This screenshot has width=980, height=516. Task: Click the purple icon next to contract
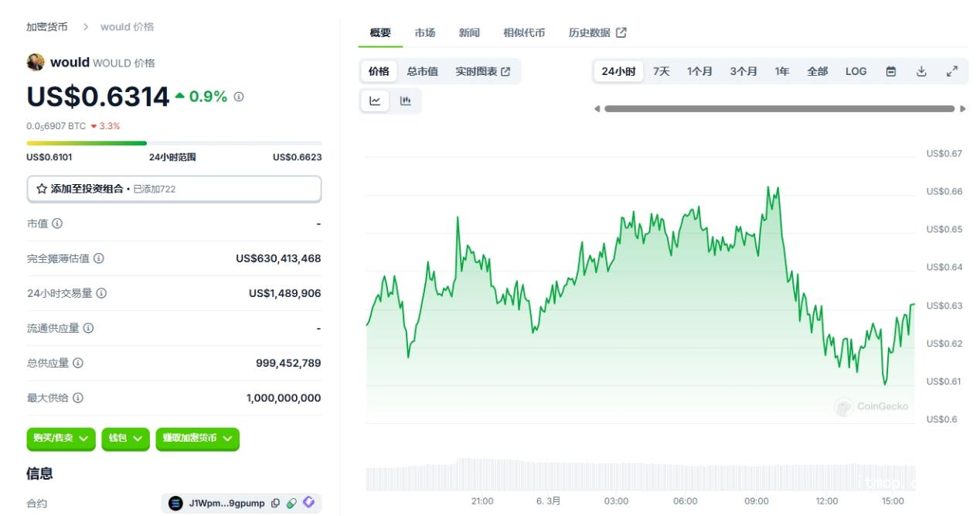point(309,503)
